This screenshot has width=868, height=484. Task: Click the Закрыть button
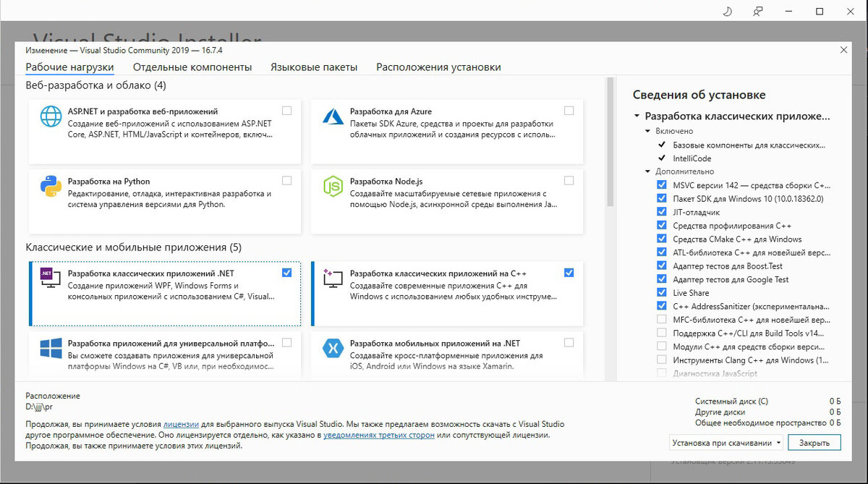814,443
